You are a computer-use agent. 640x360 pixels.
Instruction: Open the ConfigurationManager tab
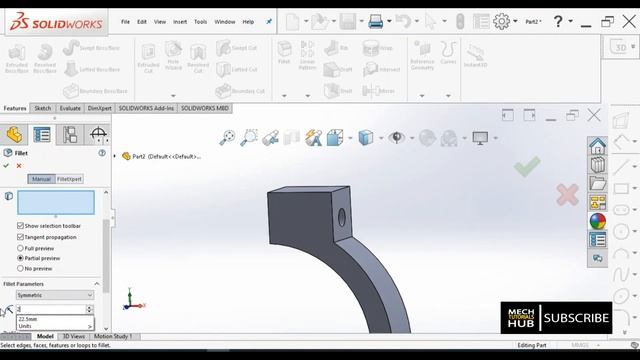pos(70,135)
